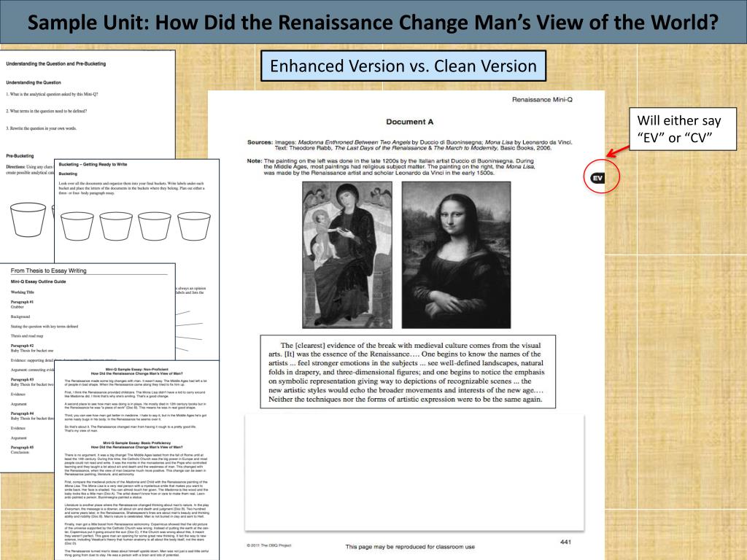
Task: Click the black EV badge icon
Action: tap(597, 178)
